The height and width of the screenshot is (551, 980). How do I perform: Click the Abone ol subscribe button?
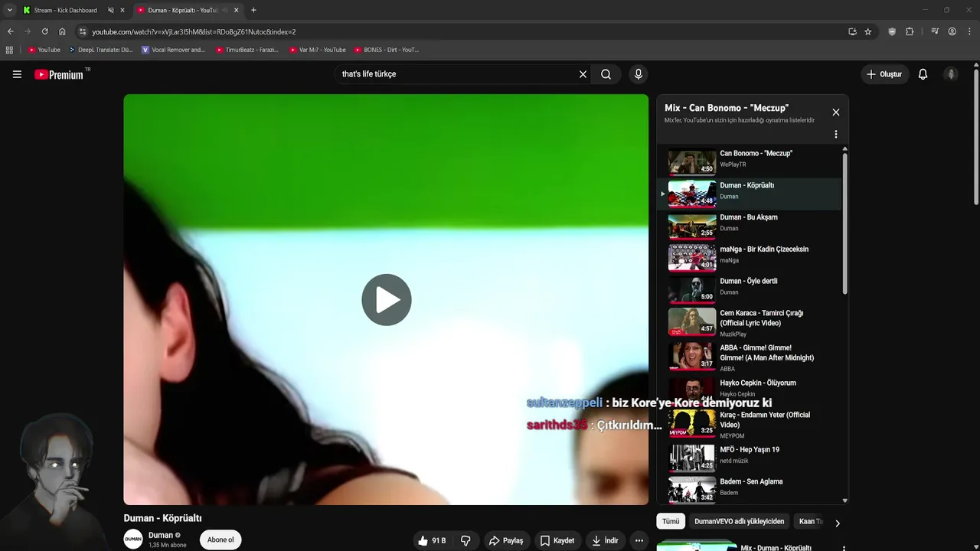coord(220,540)
